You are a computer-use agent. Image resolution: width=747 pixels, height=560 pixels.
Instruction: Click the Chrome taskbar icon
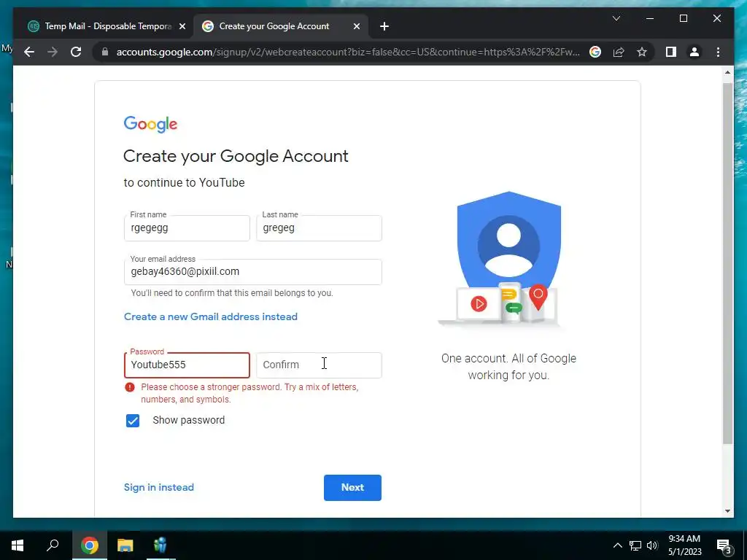pos(90,545)
